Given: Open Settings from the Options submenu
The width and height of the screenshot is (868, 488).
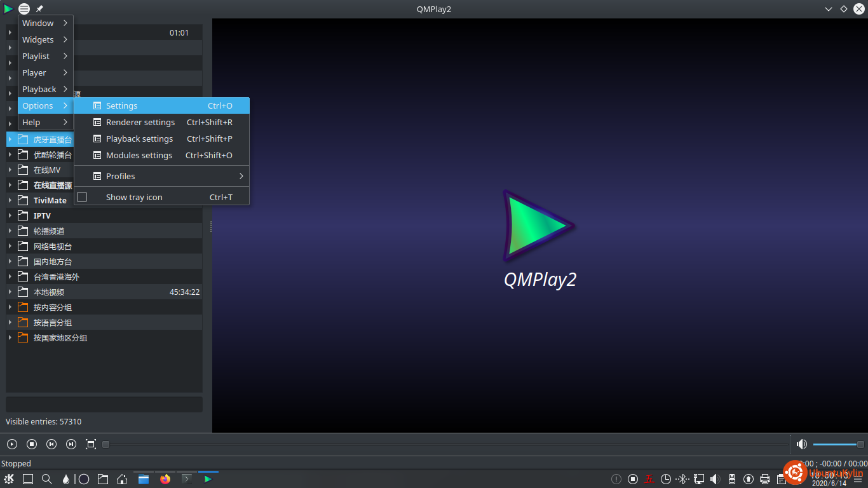Looking at the screenshot, I should 162,105.
